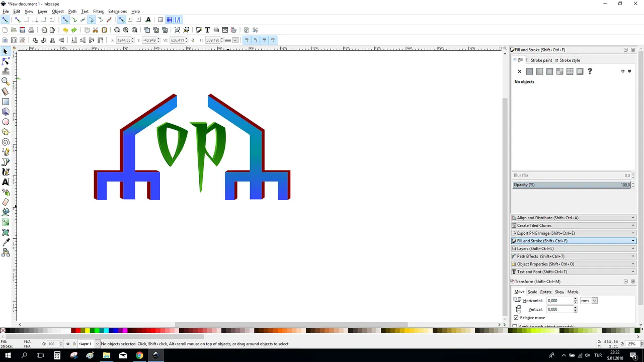
Task: Expand the Object Properties panel
Action: [574, 264]
